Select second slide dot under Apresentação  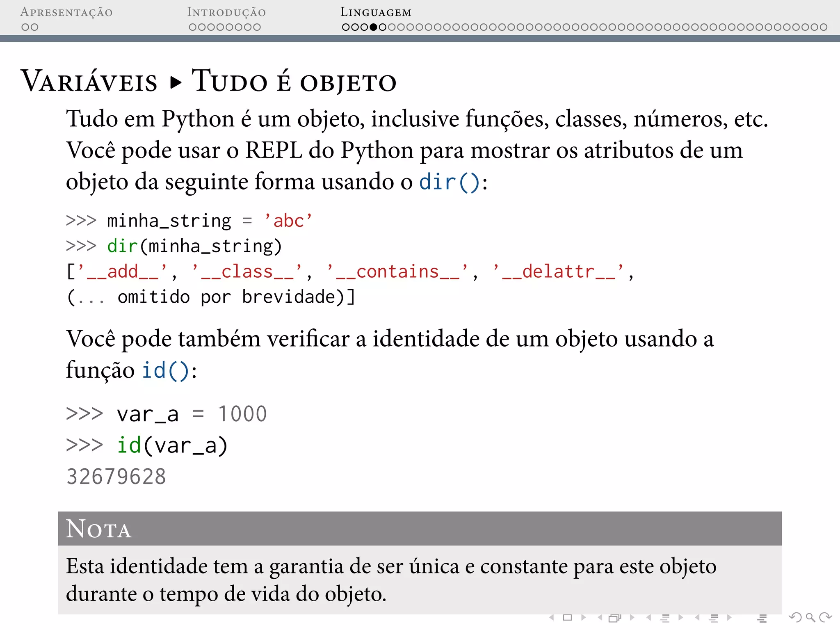click(34, 27)
